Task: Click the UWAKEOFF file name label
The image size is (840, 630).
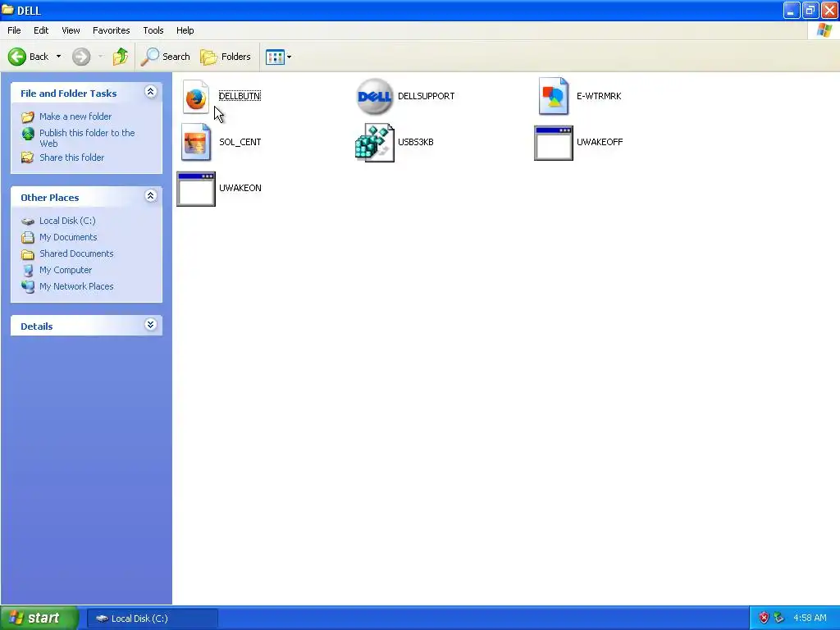Action: tap(600, 142)
